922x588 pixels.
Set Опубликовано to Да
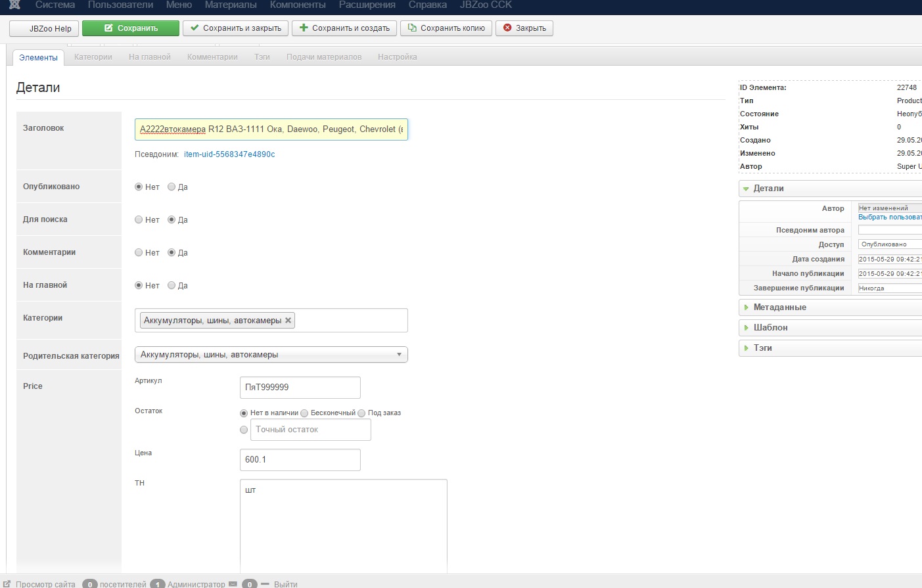[x=172, y=187]
